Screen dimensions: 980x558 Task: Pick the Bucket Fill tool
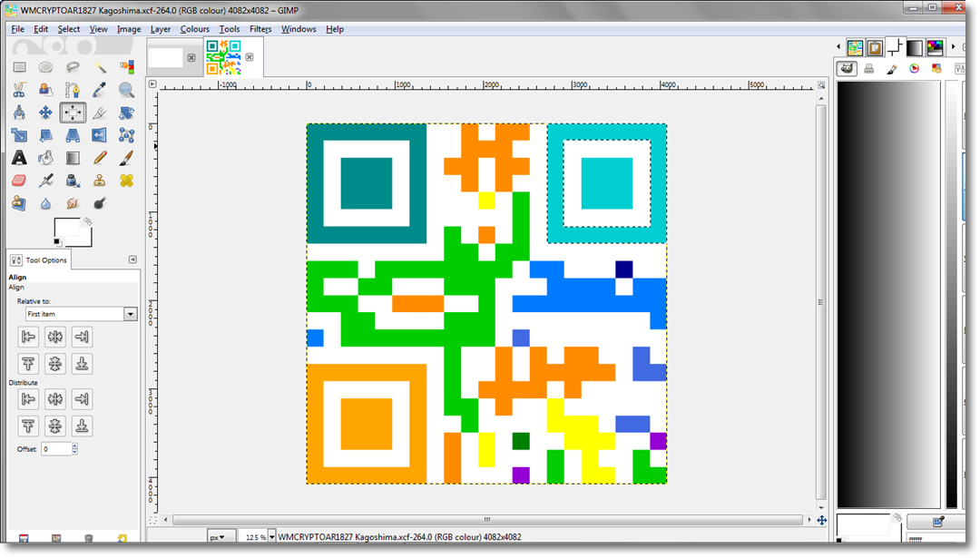[x=45, y=158]
